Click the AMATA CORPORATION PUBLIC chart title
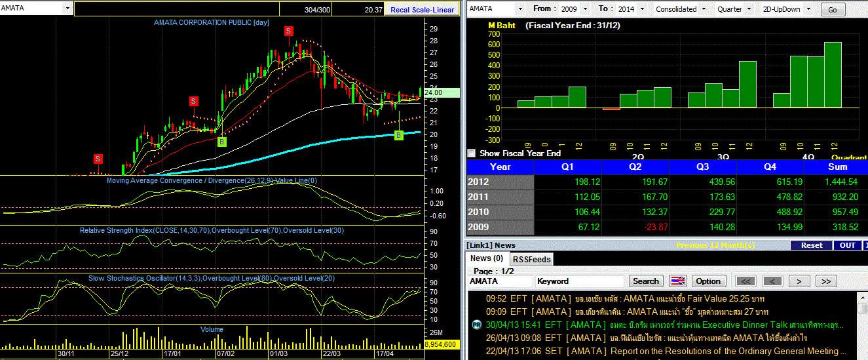 212,22
